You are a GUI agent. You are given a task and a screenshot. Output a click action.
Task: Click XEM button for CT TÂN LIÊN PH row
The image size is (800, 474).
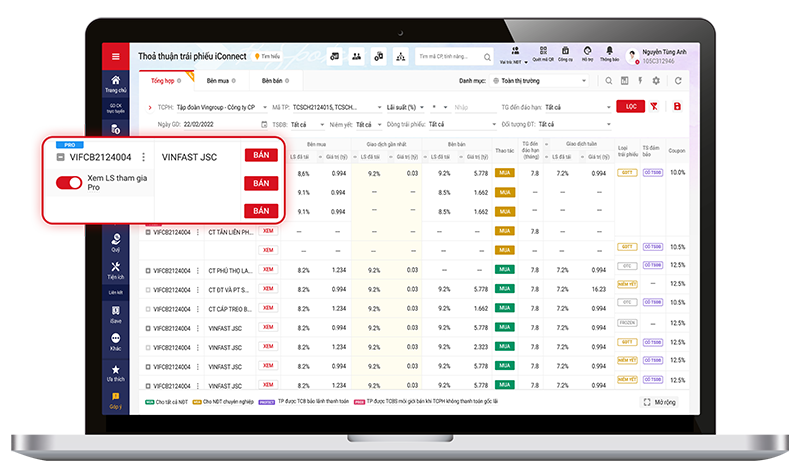(x=268, y=231)
